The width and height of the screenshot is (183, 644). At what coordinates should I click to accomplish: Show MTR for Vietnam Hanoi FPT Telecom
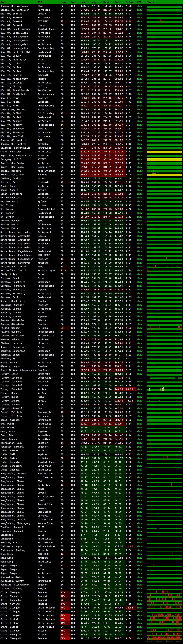[140, 542]
